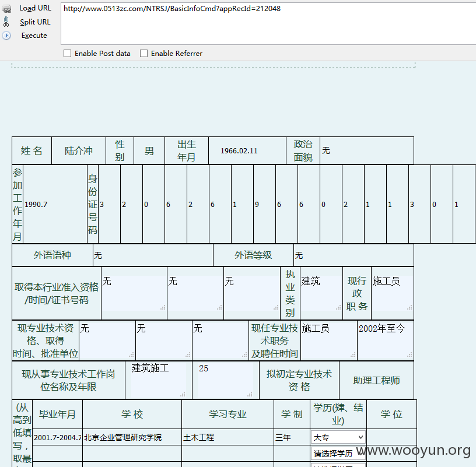
Task: Click the resize grip of 建筑施工 textarea
Action: coord(183,394)
